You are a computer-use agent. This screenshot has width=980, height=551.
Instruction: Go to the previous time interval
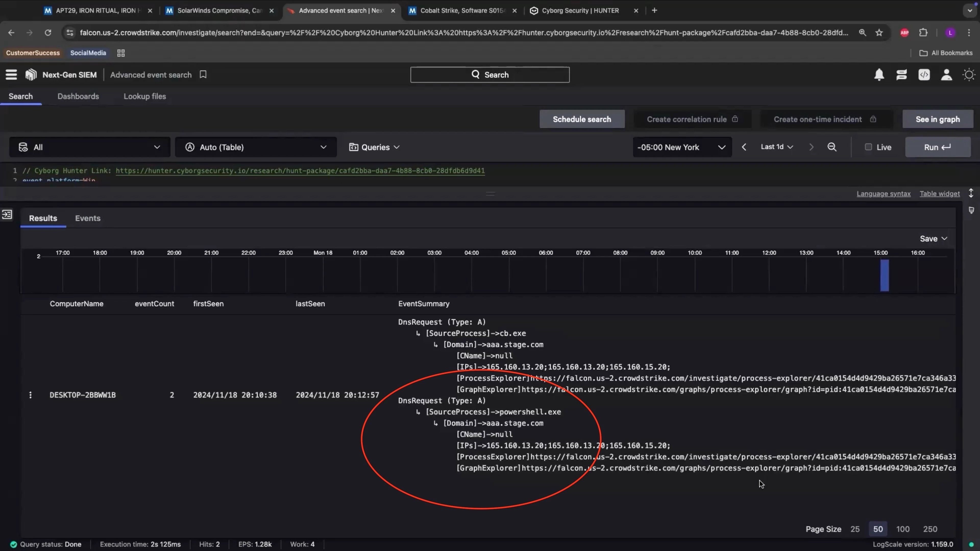744,147
